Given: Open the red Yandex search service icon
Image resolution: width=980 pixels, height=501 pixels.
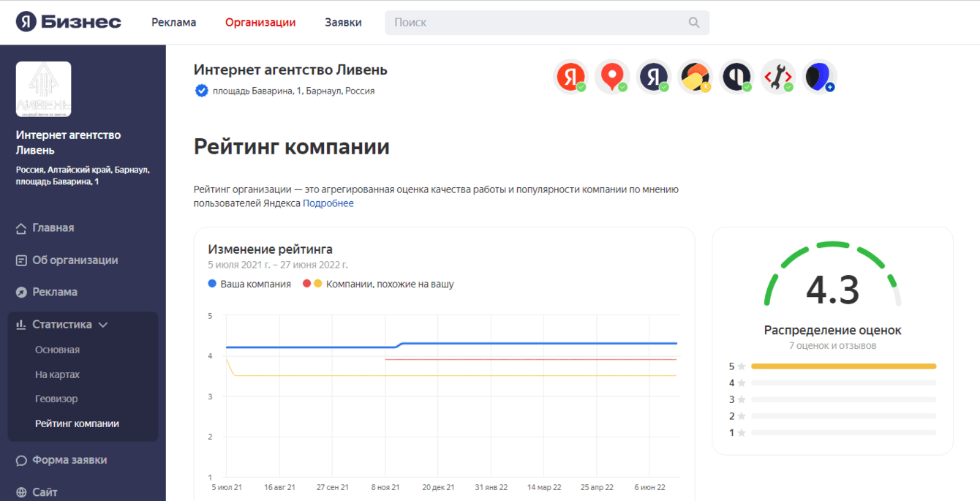Looking at the screenshot, I should (570, 76).
